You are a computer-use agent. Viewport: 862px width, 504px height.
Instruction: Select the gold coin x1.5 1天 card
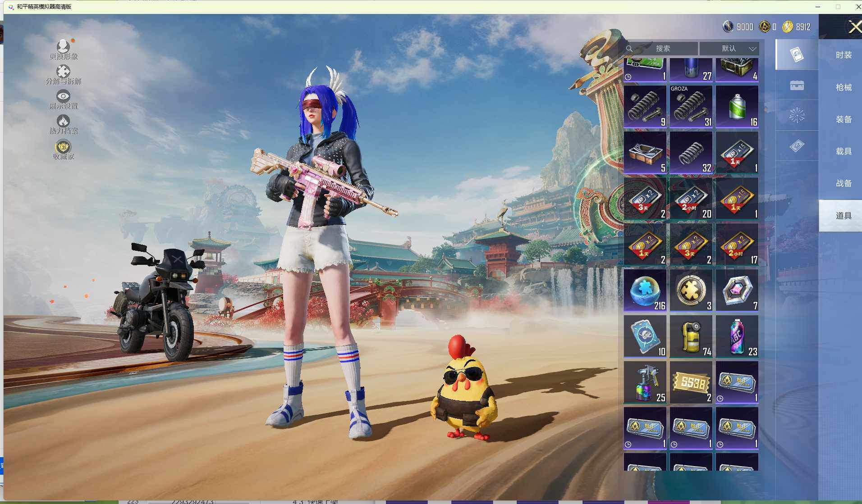[x=737, y=199]
